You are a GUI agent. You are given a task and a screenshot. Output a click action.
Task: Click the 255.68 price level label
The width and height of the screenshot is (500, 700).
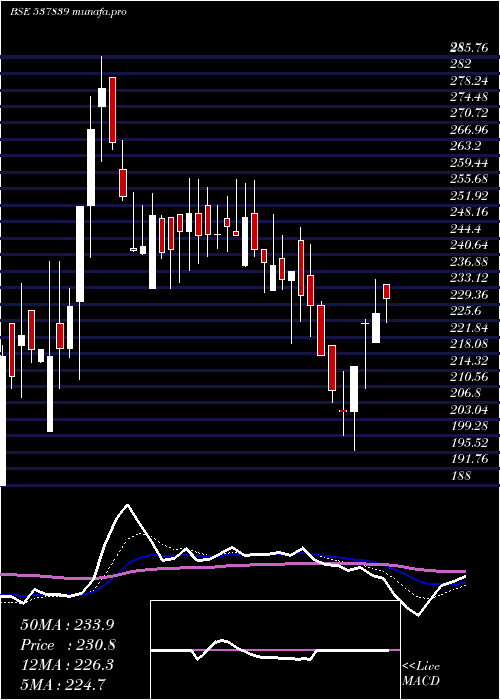(469, 179)
